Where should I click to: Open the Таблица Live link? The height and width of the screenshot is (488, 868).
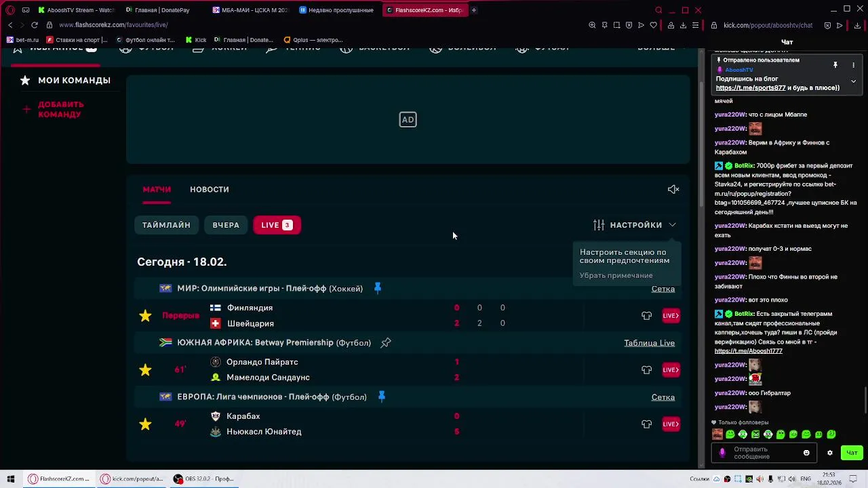point(649,343)
